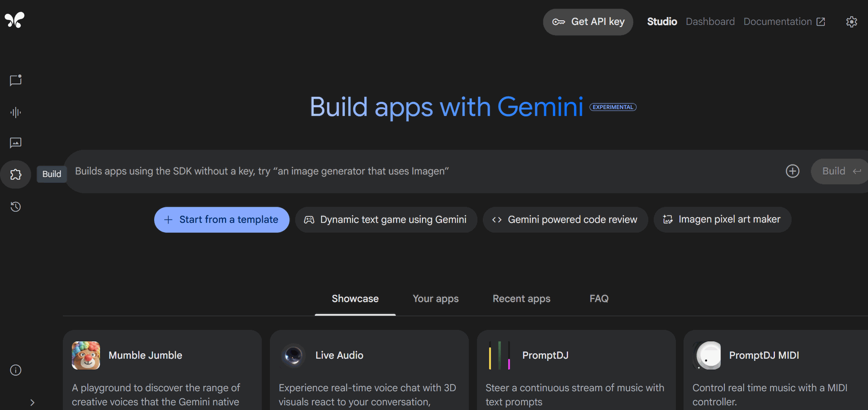Screen dimensions: 868x410
Task: Click the Build tooltip label
Action: click(x=52, y=174)
